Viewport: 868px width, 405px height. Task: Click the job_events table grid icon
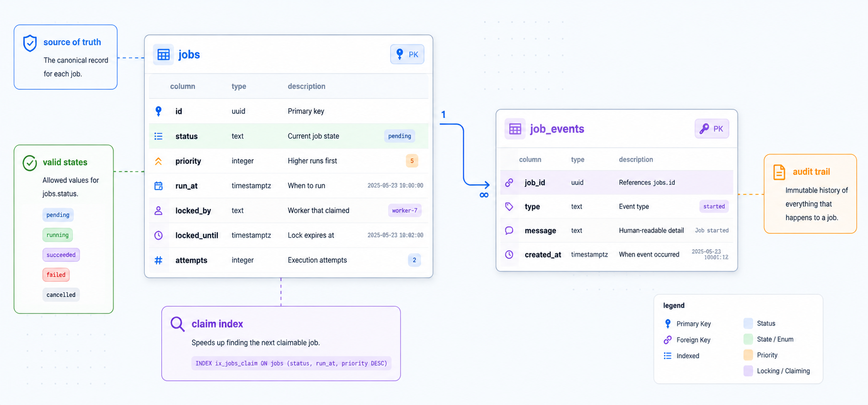(x=515, y=129)
